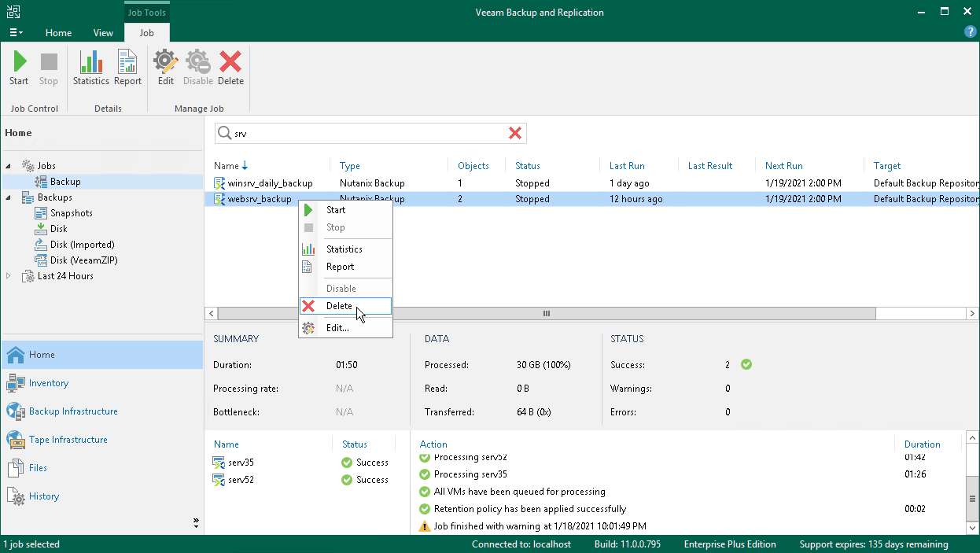Click Support expires status bar text
The height and width of the screenshot is (553, 980).
[x=874, y=544]
